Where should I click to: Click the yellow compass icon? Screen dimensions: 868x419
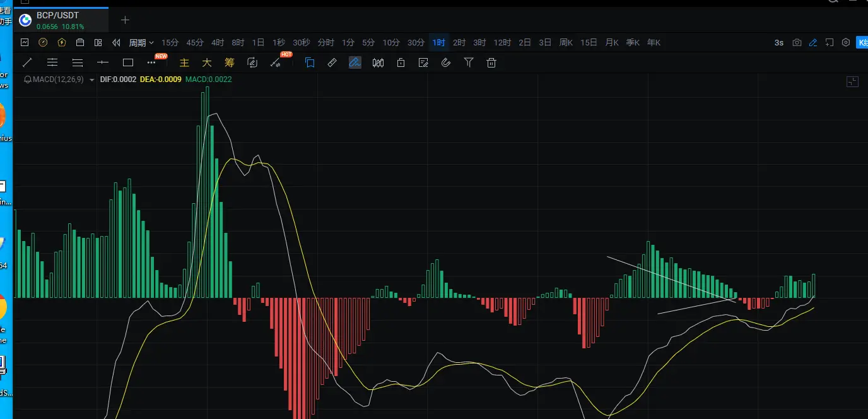point(43,42)
